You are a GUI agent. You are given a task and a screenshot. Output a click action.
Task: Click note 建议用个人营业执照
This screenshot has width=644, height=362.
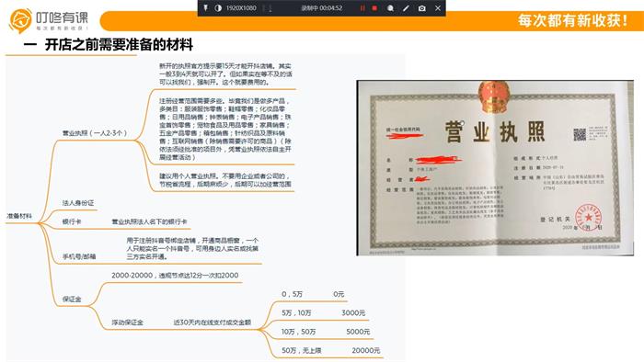coord(226,180)
